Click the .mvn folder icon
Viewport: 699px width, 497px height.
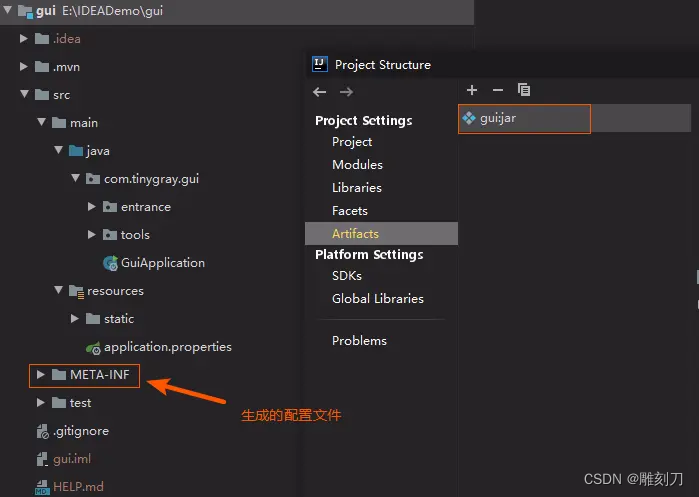42,67
